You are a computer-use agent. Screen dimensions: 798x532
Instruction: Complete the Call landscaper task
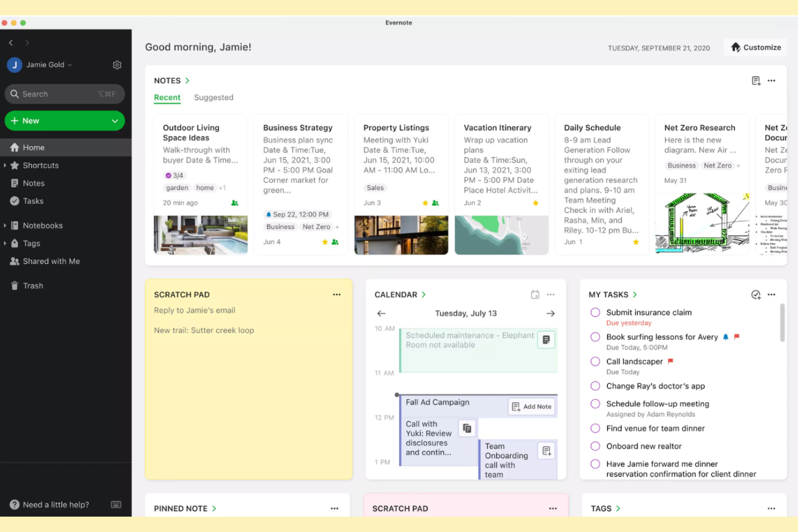click(x=595, y=361)
